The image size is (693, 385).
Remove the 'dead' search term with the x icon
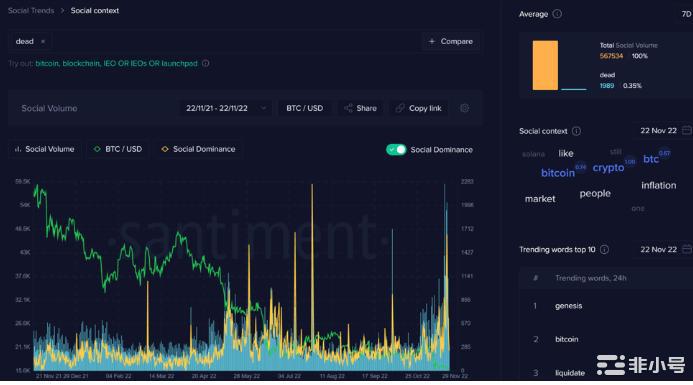pyautogui.click(x=43, y=42)
